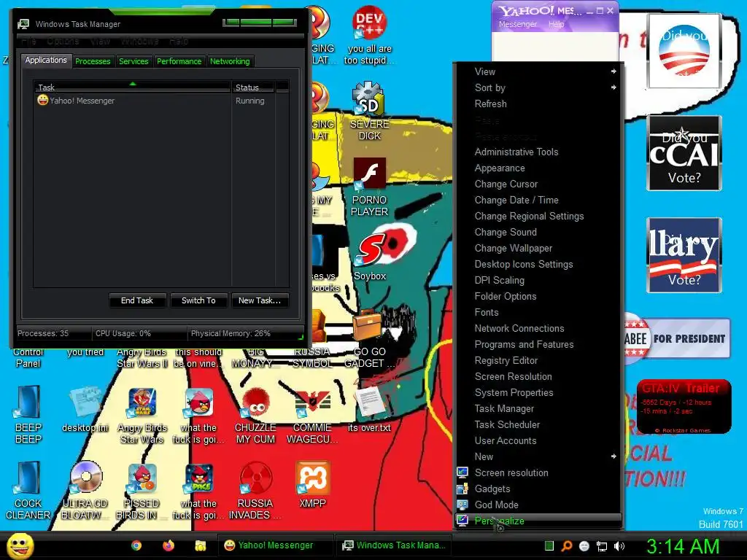Click the Physical Memory status bar entry
Image resolution: width=747 pixels, height=560 pixels.
pyautogui.click(x=231, y=333)
